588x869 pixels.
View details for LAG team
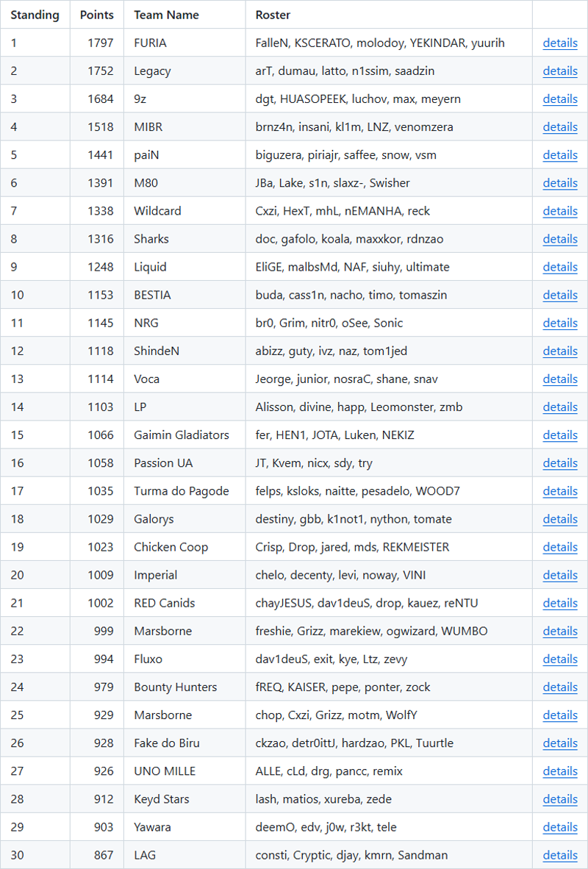pos(560,854)
